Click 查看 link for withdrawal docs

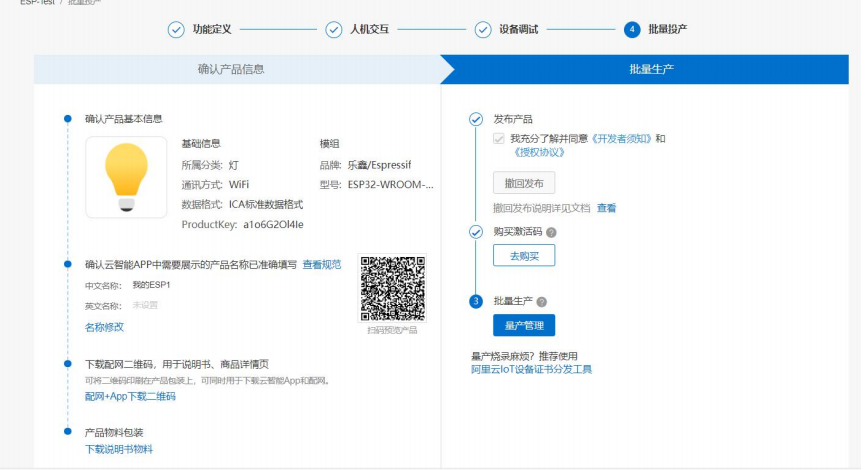[606, 208]
